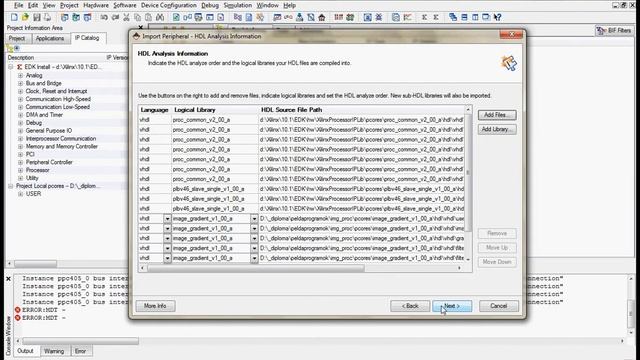
Task: Open the Hardware menu
Action: click(x=96, y=5)
